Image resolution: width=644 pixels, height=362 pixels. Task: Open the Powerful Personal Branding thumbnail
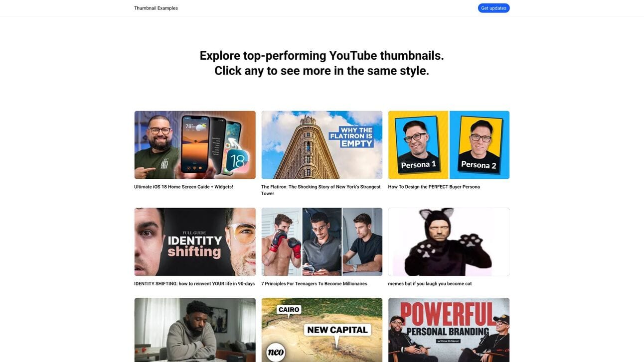(449, 330)
